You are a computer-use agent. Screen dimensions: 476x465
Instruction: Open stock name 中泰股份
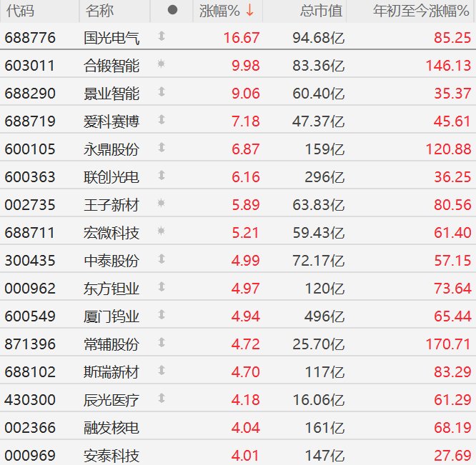(x=111, y=261)
